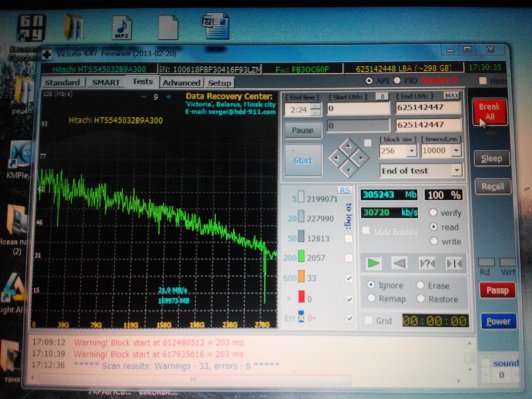Click into the Start LBA input field
Viewport: 532px width, 399px height.
358,108
